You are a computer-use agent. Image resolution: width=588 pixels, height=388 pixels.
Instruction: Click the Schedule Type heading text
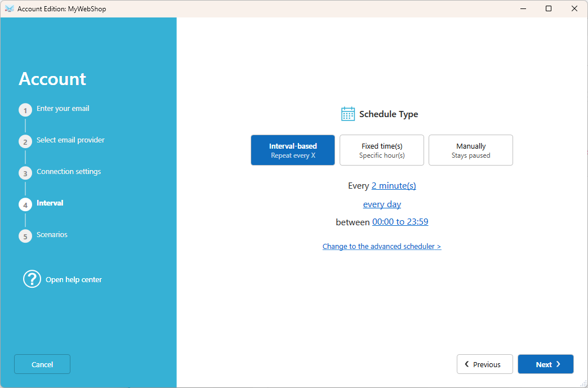(x=389, y=114)
